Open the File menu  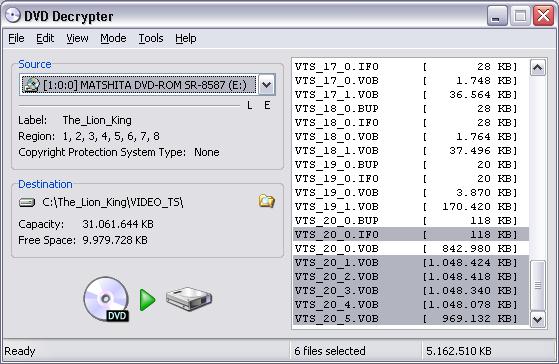pyautogui.click(x=16, y=38)
